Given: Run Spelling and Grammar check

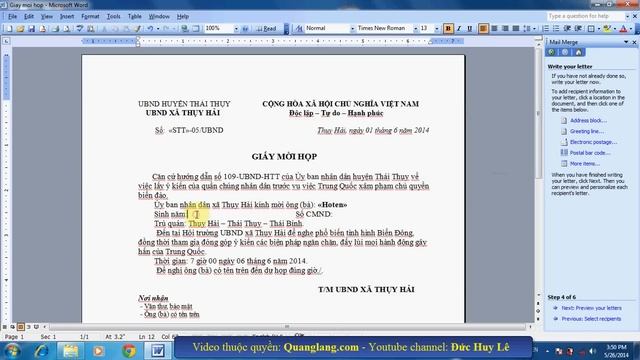Looking at the screenshot, I should coord(80,29).
